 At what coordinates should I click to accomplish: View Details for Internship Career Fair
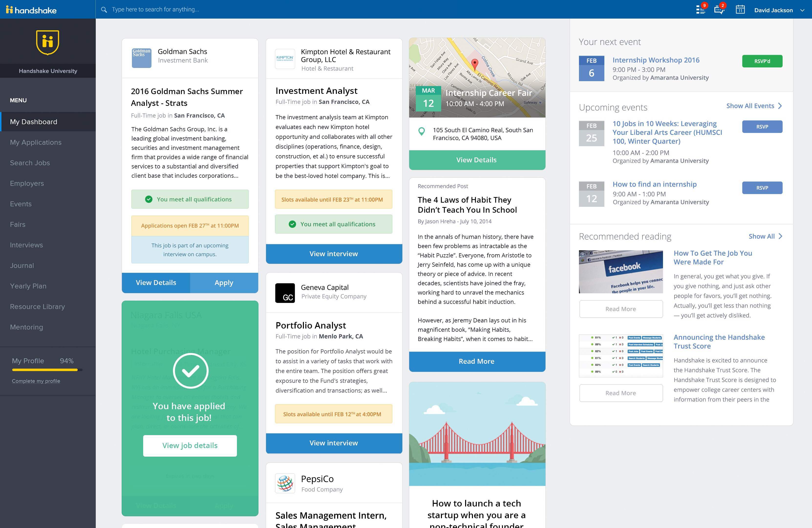(x=477, y=160)
